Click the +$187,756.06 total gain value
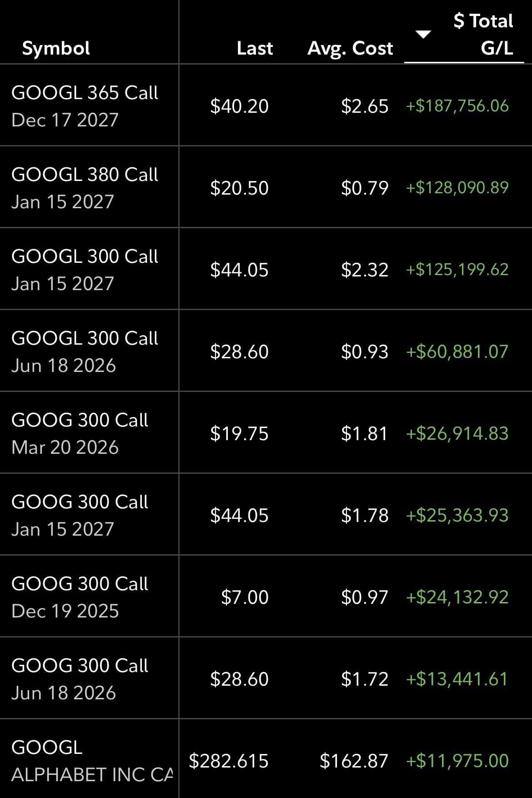 [457, 106]
